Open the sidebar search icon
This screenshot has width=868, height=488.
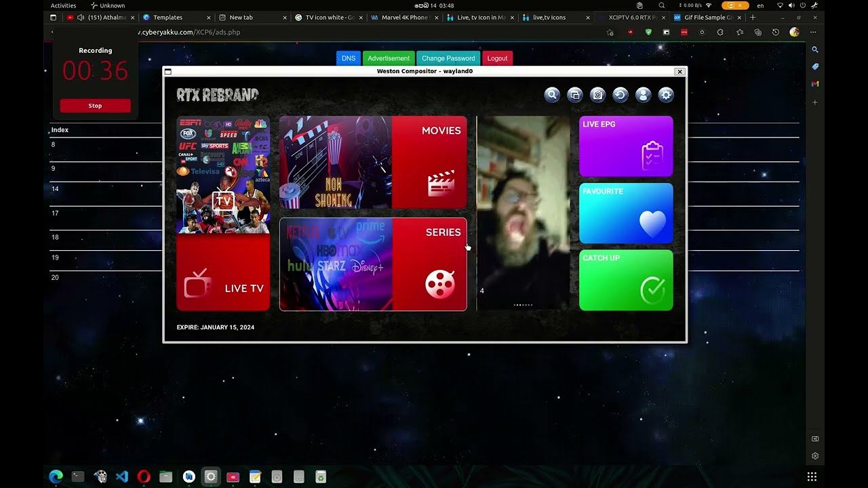(x=815, y=49)
